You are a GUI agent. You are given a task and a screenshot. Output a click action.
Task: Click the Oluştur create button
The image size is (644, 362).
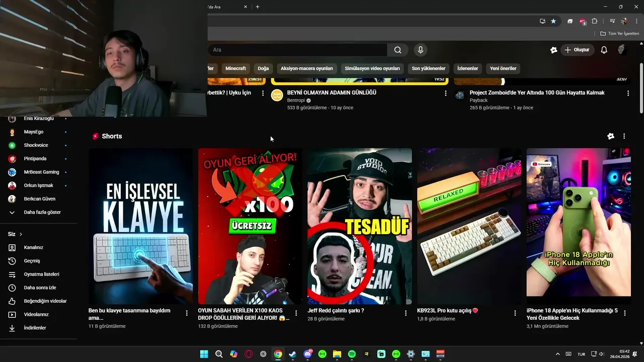(x=577, y=50)
